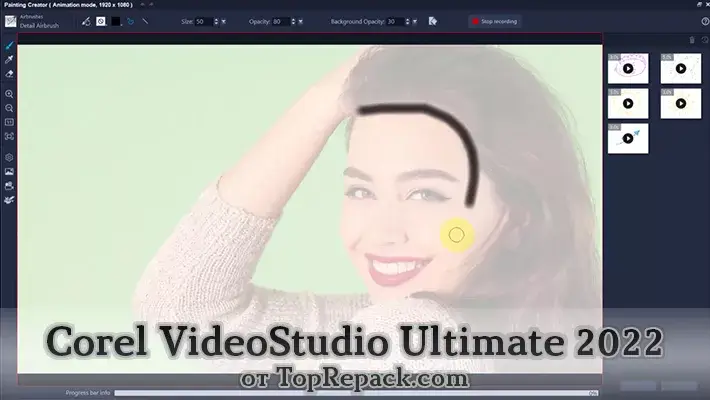710x400 pixels.
Task: Select the Brush tool in left toolbar
Action: (9, 46)
